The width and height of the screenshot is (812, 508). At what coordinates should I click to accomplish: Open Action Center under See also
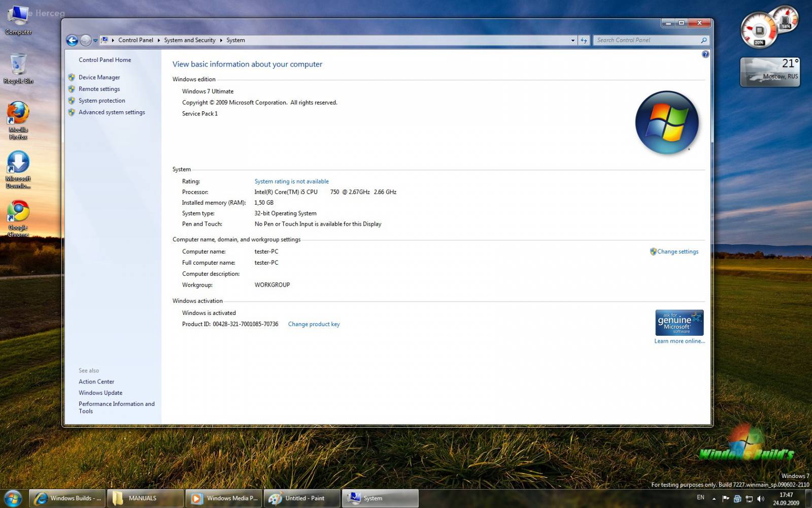[96, 382]
